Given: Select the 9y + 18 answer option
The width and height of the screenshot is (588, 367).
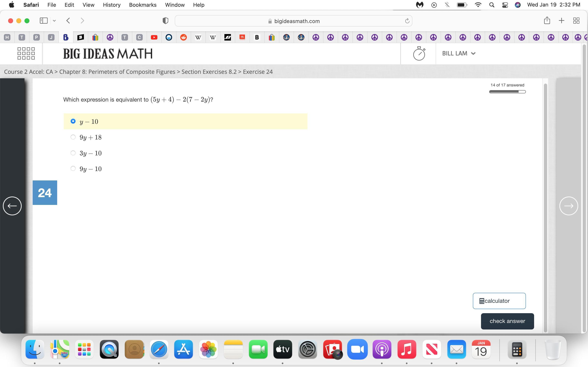Looking at the screenshot, I should click(x=73, y=137).
